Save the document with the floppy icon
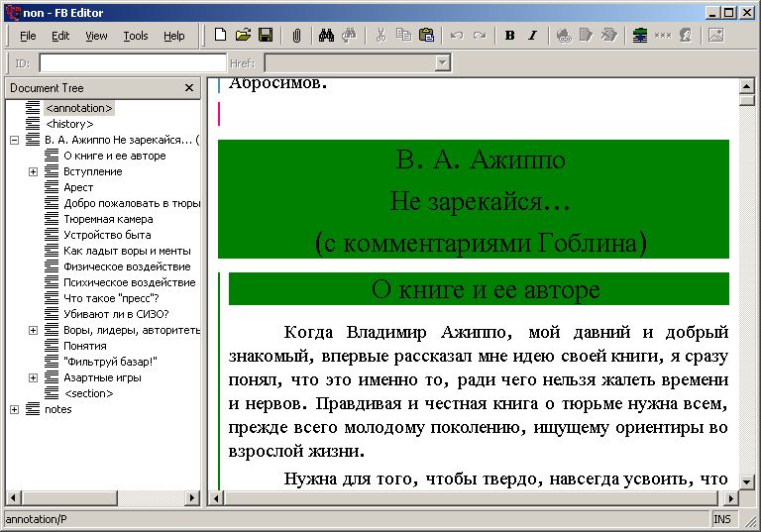The image size is (761, 532). click(x=266, y=35)
